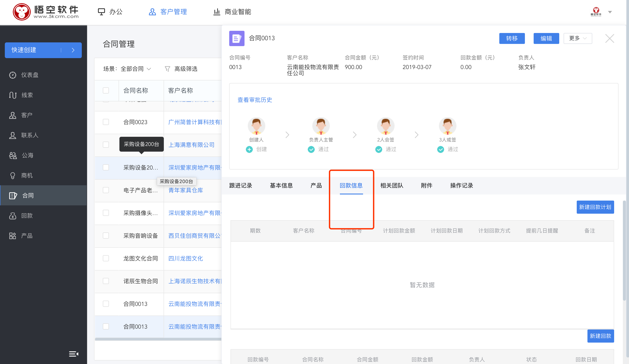Open the 办公 monitor icon
Viewport: 629px width, 364px height.
101,12
